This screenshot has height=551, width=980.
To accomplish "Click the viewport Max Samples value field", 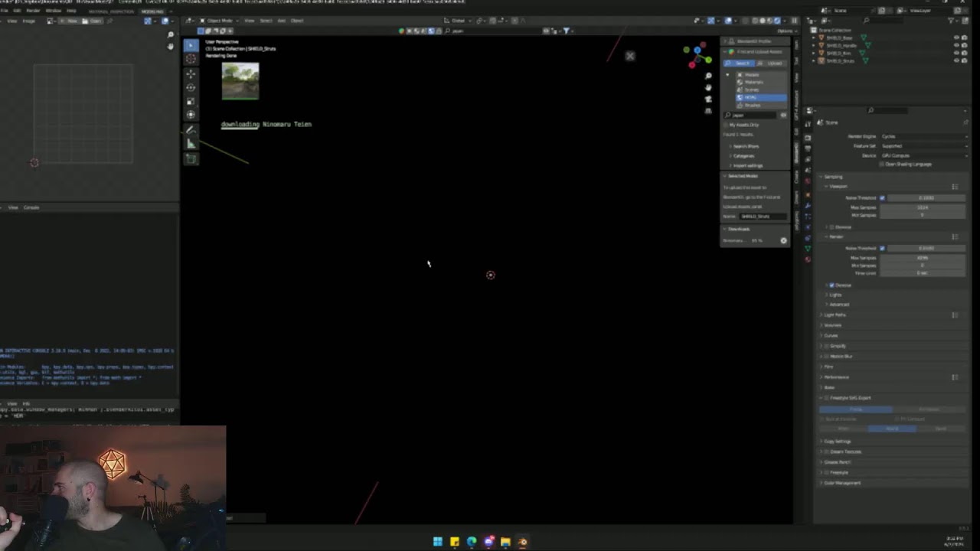I will click(924, 207).
